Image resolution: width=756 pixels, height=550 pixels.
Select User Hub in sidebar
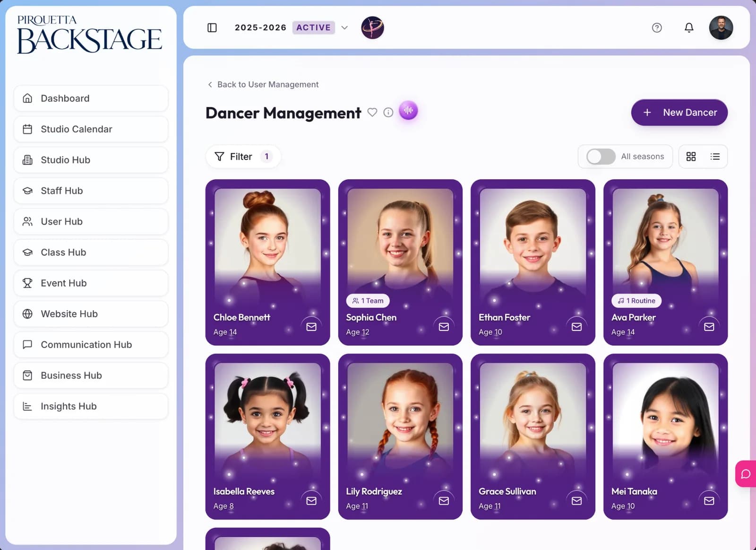pyautogui.click(x=91, y=221)
